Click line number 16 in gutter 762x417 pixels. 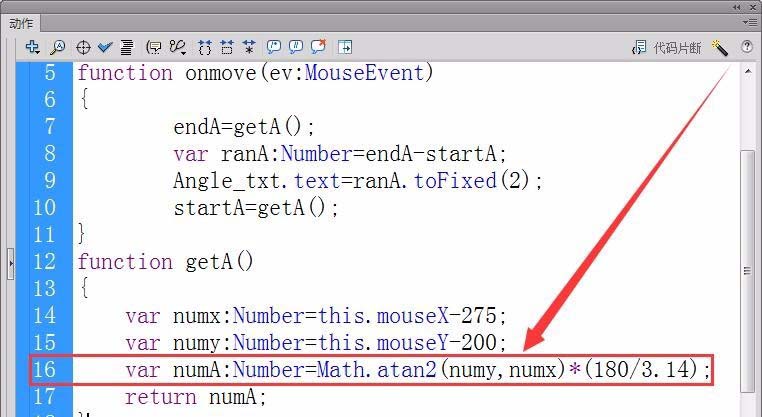pyautogui.click(x=44, y=369)
